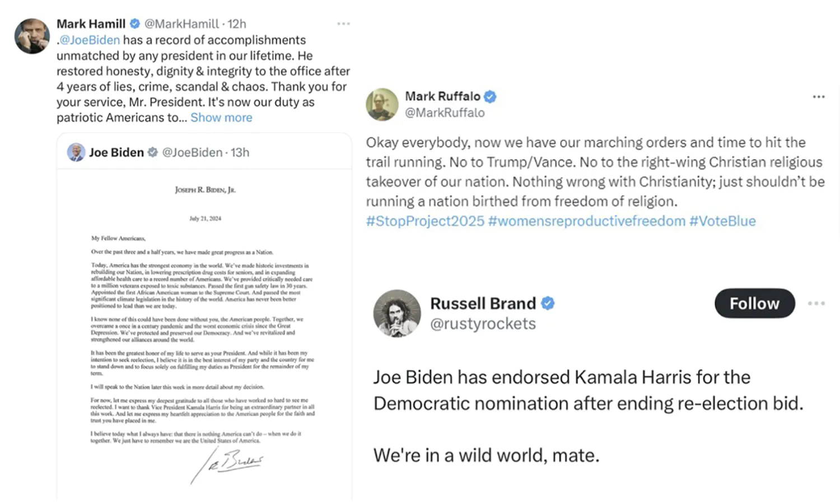Open the #StopProject2025 hashtag
Image resolution: width=840 pixels, height=504 pixels.
[425, 221]
